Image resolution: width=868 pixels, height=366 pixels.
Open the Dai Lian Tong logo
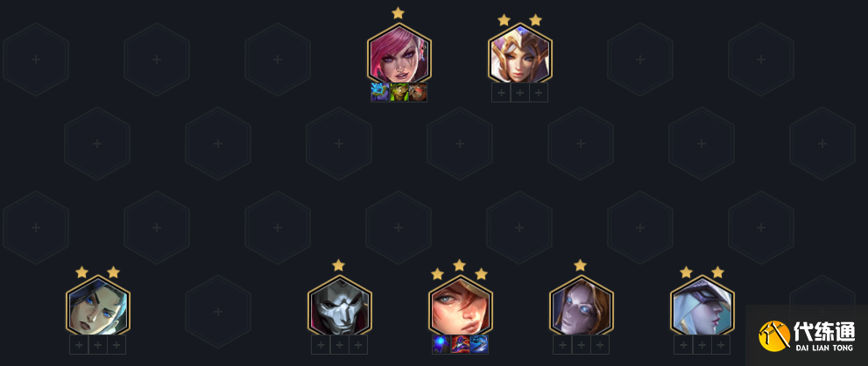pyautogui.click(x=807, y=335)
